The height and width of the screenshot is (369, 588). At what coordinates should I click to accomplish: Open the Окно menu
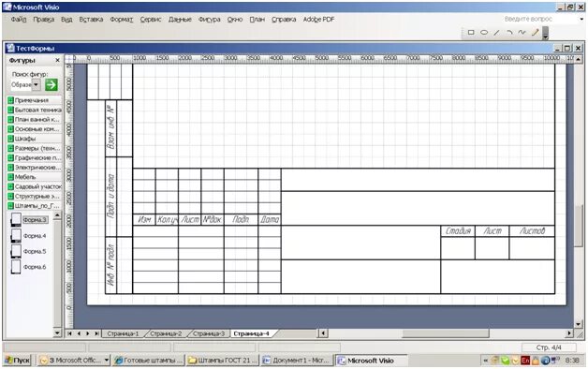235,19
